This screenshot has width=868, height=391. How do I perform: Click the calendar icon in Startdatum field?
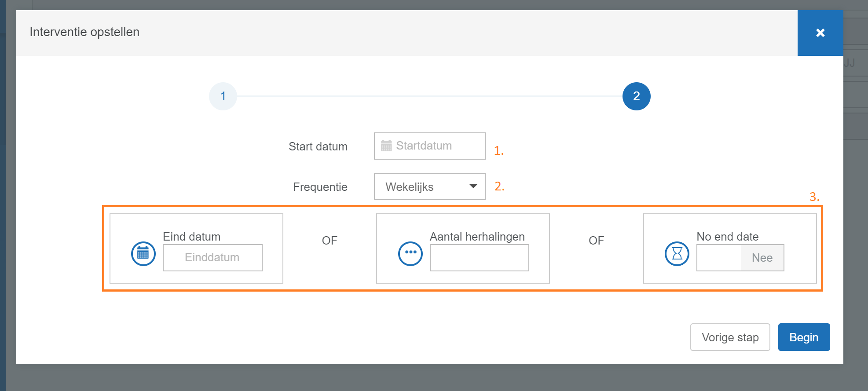[386, 146]
